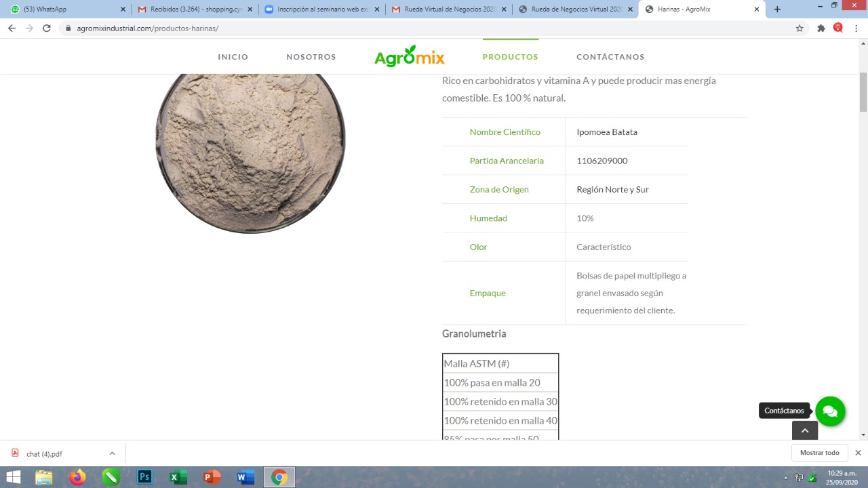Launch Excel from the taskbar
Image resolution: width=868 pixels, height=488 pixels.
[178, 477]
